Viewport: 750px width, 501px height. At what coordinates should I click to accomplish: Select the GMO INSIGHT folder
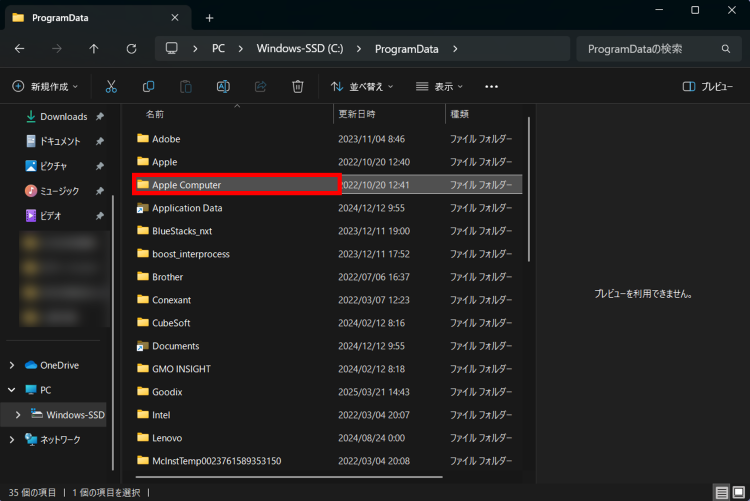pyautogui.click(x=327, y=368)
